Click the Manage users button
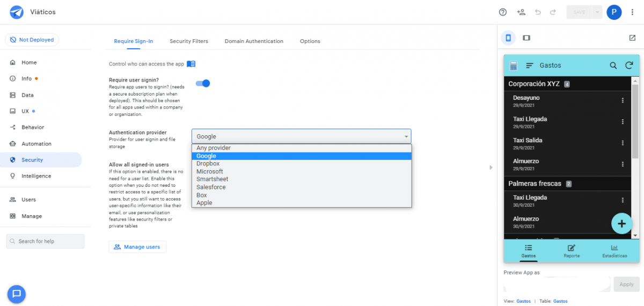 click(137, 247)
